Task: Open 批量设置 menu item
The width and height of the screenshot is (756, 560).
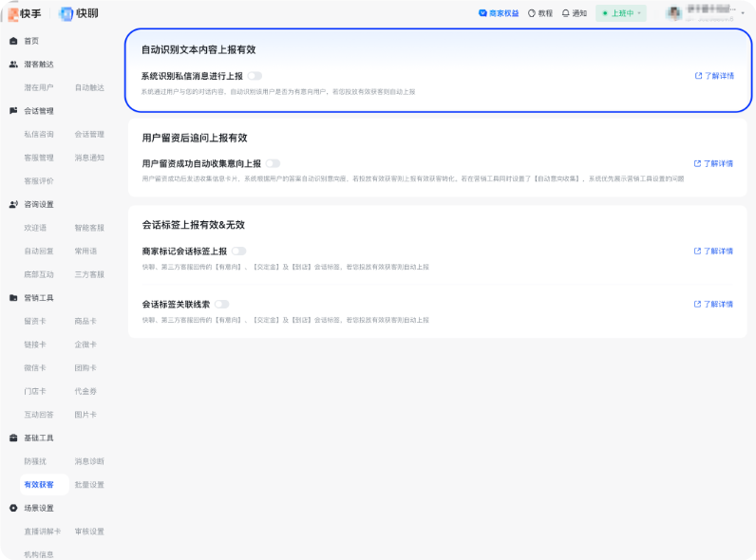Action: point(89,485)
